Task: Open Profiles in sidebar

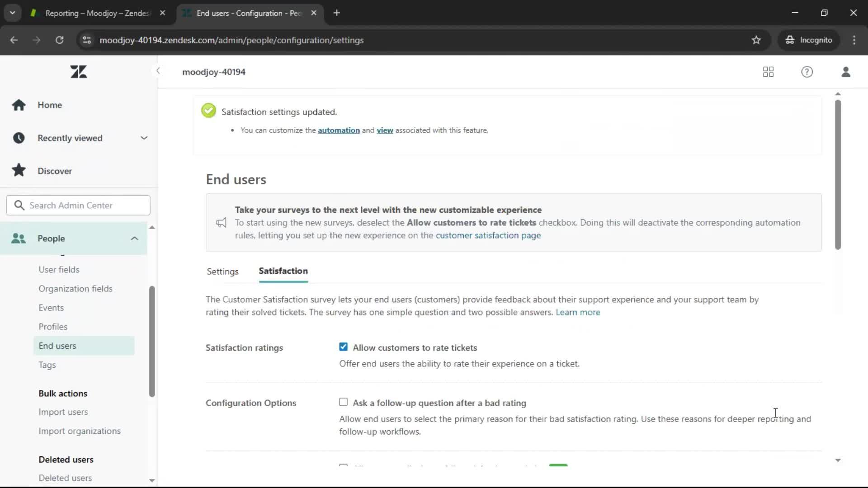Action: click(53, 327)
